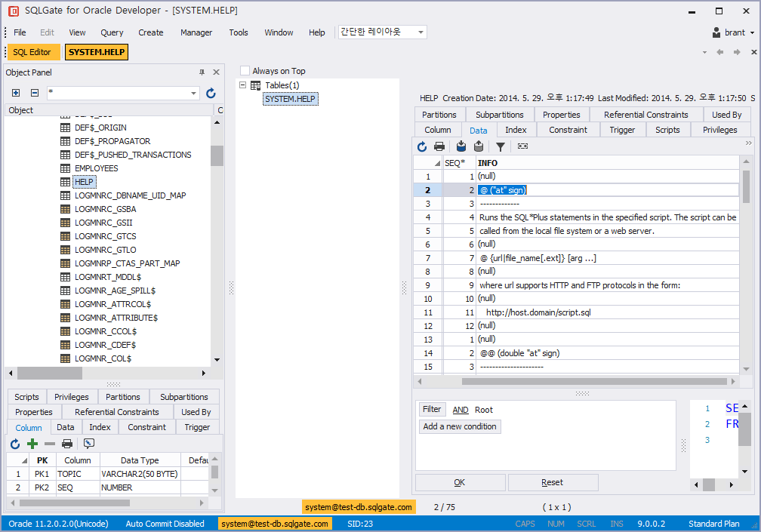Click Add a new condition button

pyautogui.click(x=460, y=426)
